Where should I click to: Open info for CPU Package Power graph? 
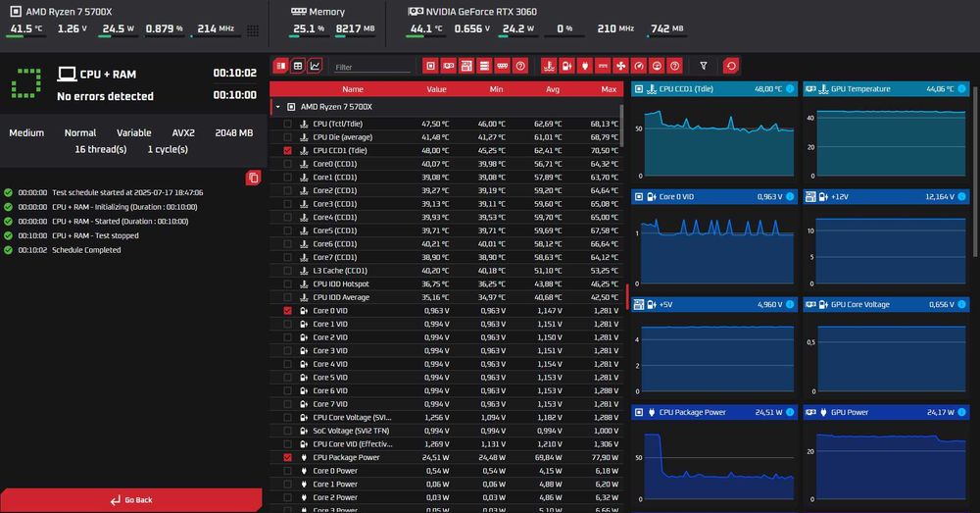pyautogui.click(x=790, y=412)
